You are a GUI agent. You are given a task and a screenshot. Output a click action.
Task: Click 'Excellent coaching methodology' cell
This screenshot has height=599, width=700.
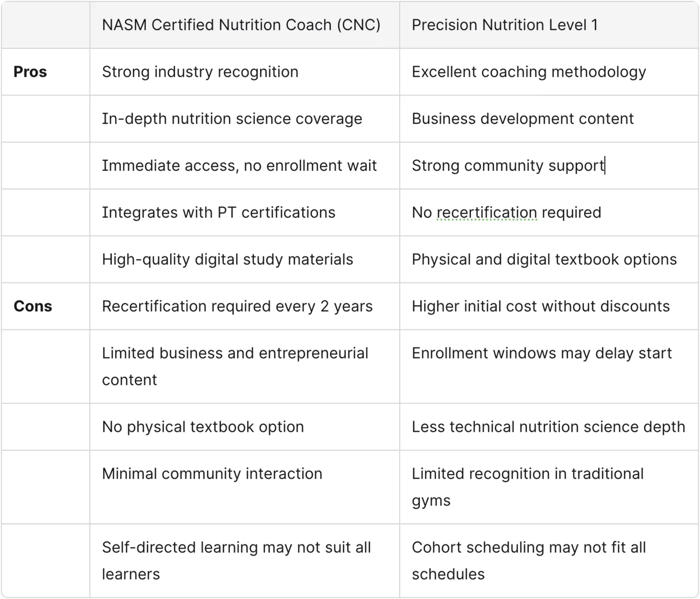pos(528,72)
